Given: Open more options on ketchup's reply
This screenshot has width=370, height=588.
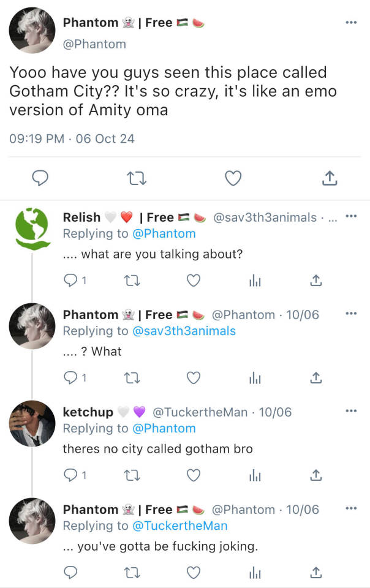Looking at the screenshot, I should [350, 411].
